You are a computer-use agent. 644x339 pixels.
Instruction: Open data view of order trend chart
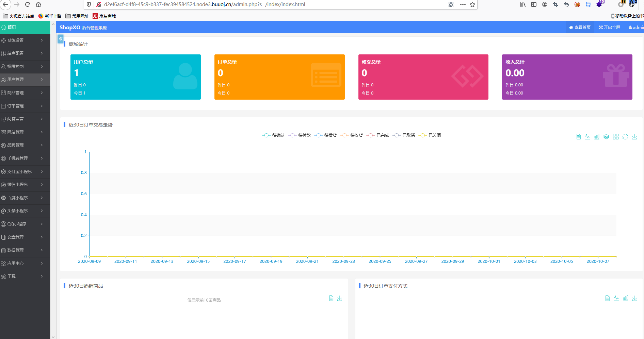coord(578,137)
